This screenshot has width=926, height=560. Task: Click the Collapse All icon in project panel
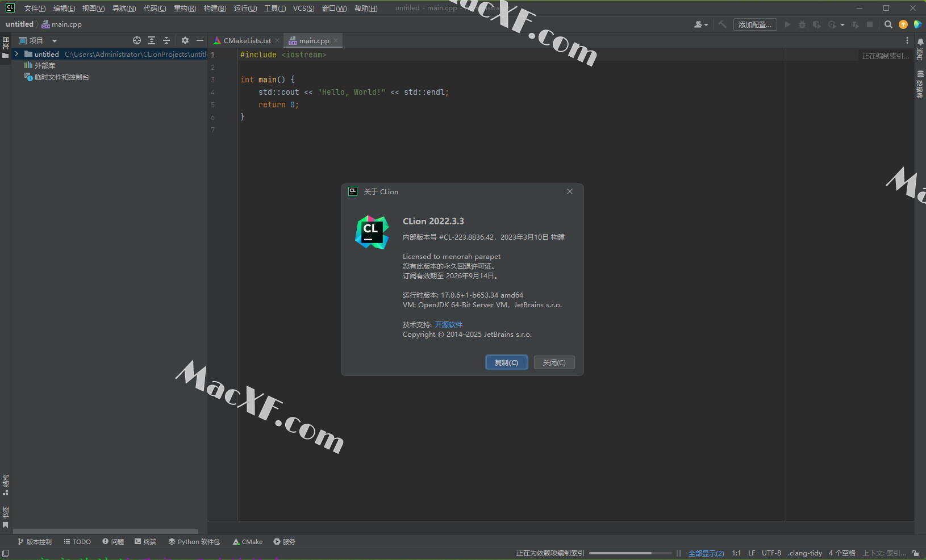(166, 40)
